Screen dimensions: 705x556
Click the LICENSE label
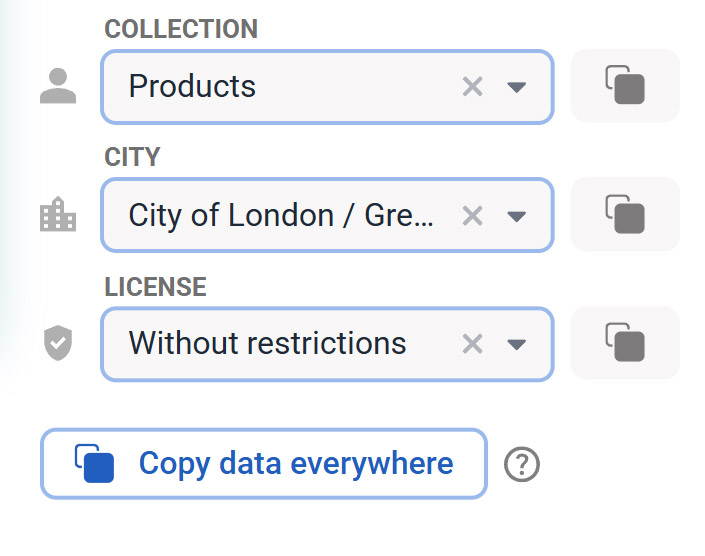pos(156,287)
